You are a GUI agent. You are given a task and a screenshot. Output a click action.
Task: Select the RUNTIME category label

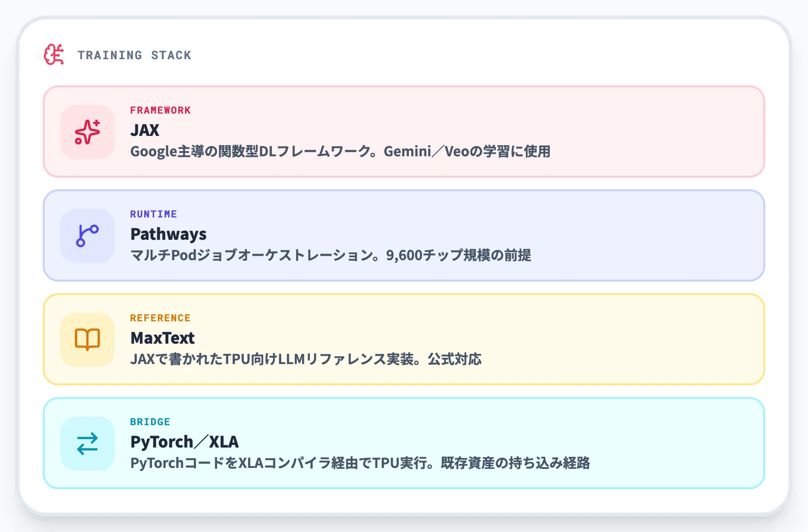153,214
